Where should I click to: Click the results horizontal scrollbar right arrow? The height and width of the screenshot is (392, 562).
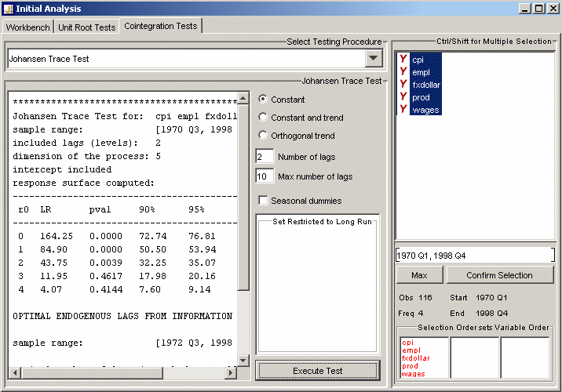pyautogui.click(x=231, y=372)
